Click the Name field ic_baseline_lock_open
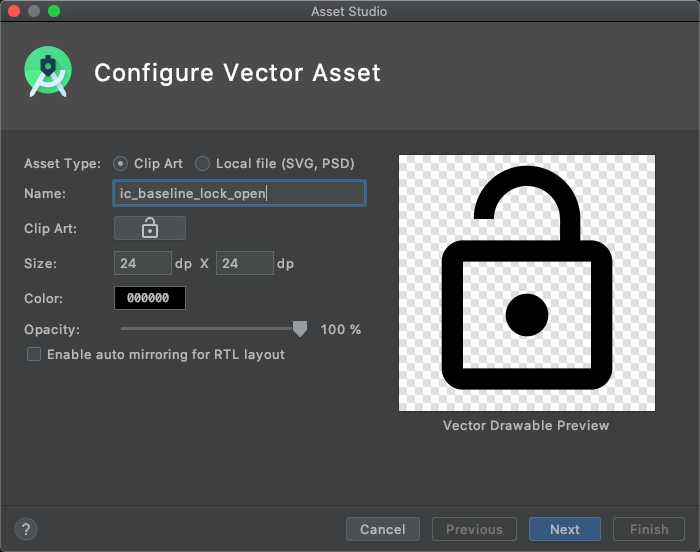Viewport: 700px width, 552px height. pyautogui.click(x=239, y=193)
